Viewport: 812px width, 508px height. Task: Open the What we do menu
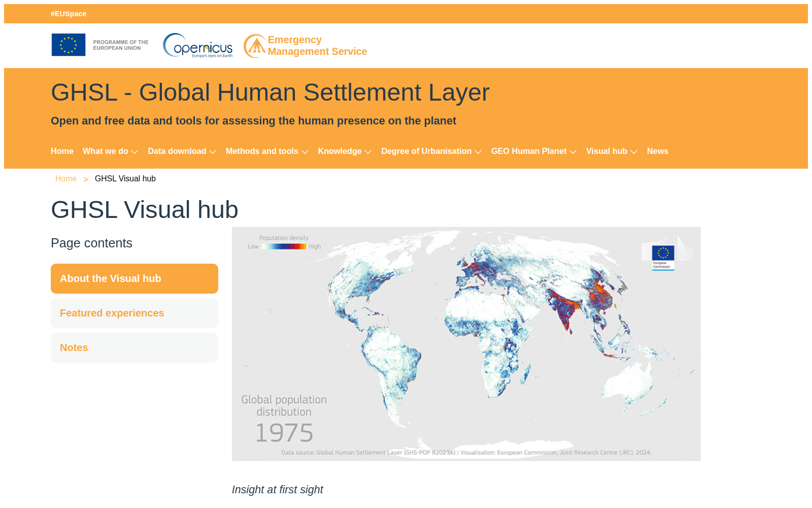click(106, 151)
